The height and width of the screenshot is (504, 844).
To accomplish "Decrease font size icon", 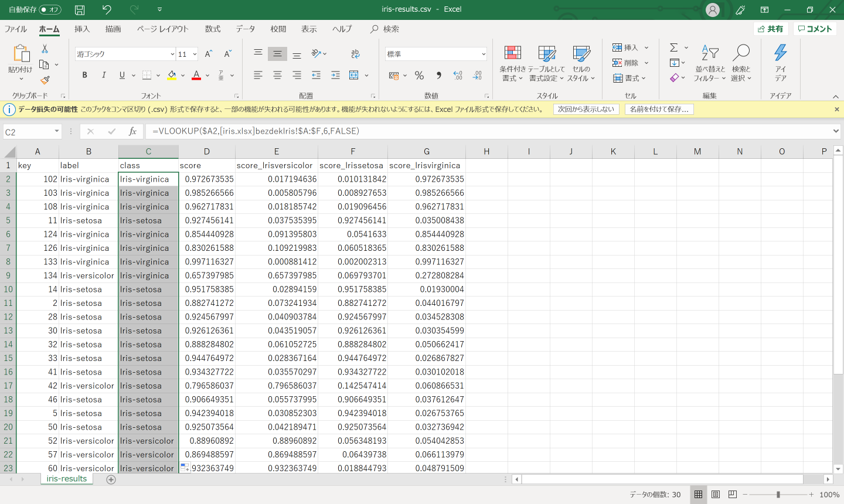I will click(228, 54).
